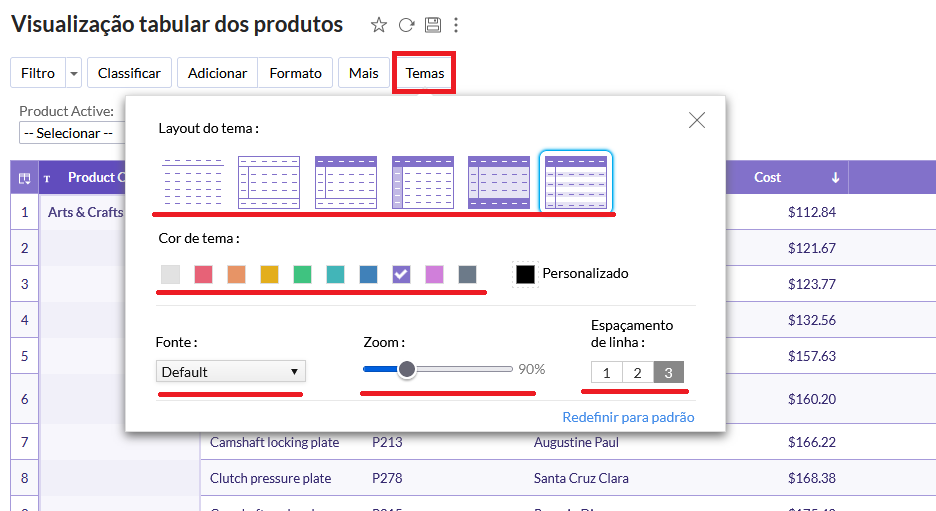This screenshot has height=511, width=936.
Task: Select the plain dashed-lines theme layout
Action: [193, 182]
